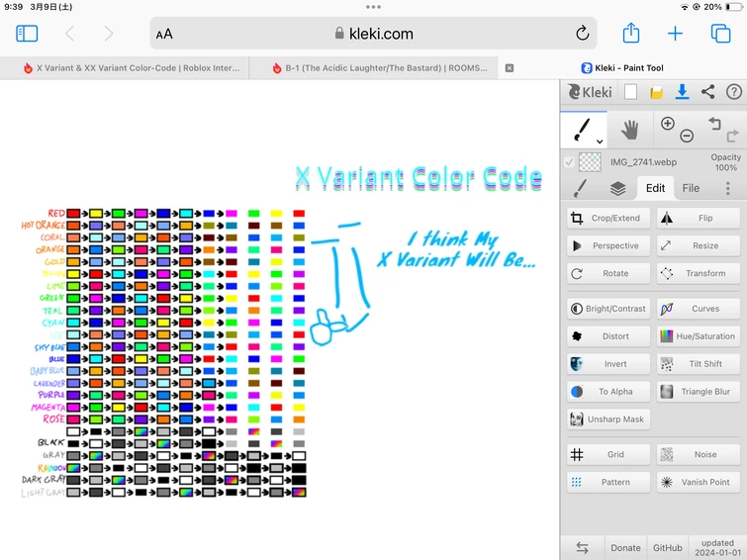The image size is (747, 560).
Task: Click the Kleki logo
Action: [x=590, y=91]
